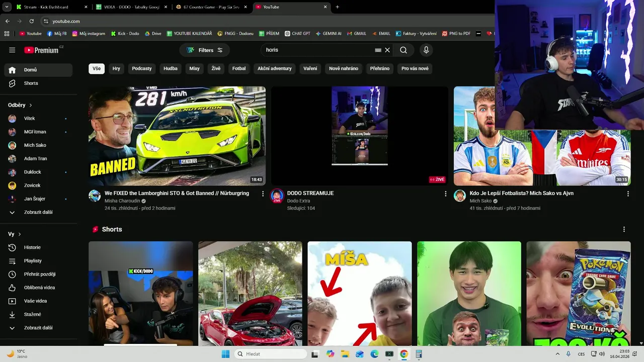
Task: Expand the Odběry section chevron
Action: point(30,105)
